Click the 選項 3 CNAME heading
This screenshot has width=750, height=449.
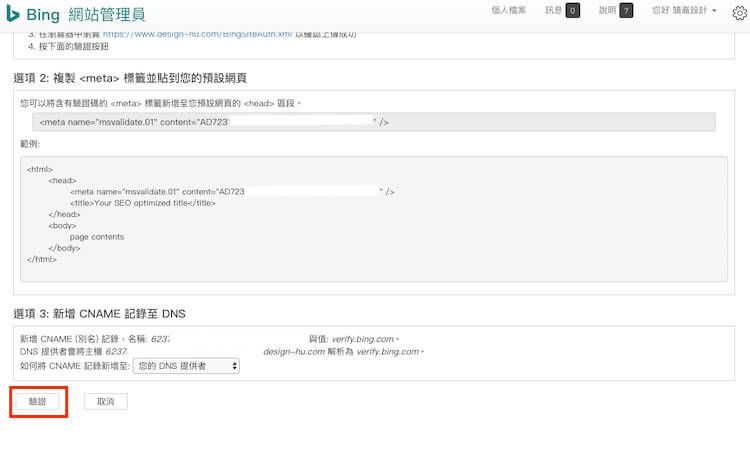(99, 314)
